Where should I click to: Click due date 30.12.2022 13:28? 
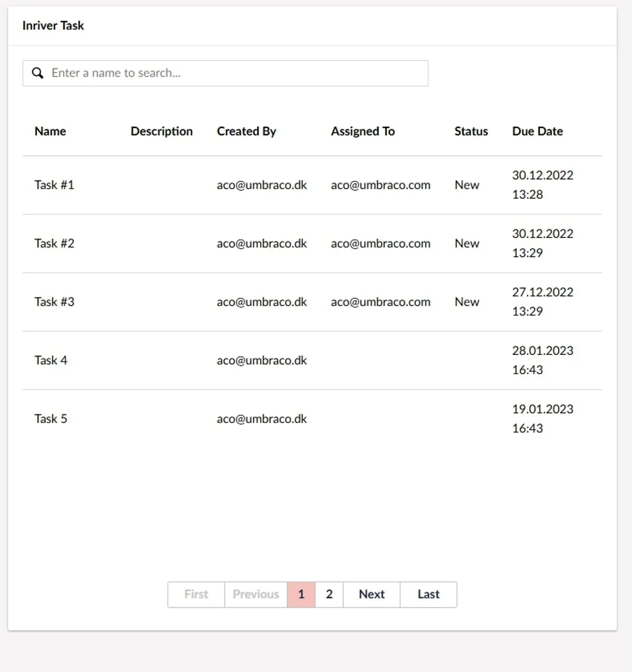543,185
